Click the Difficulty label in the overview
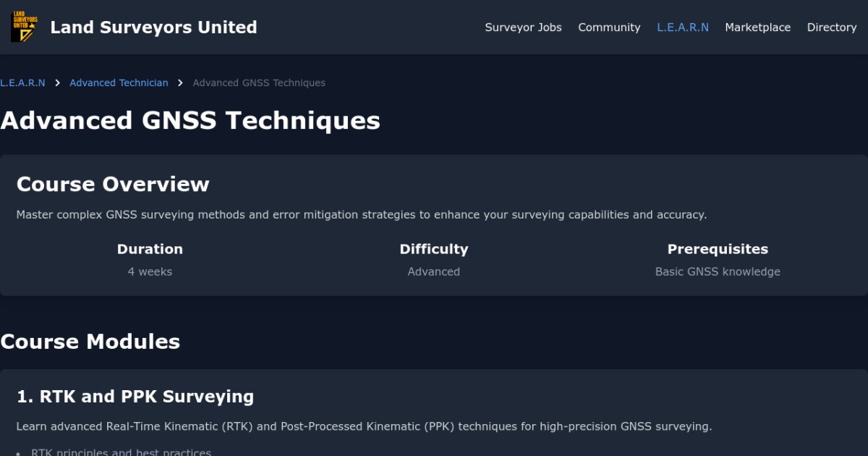This screenshot has width=868, height=456. [433, 249]
